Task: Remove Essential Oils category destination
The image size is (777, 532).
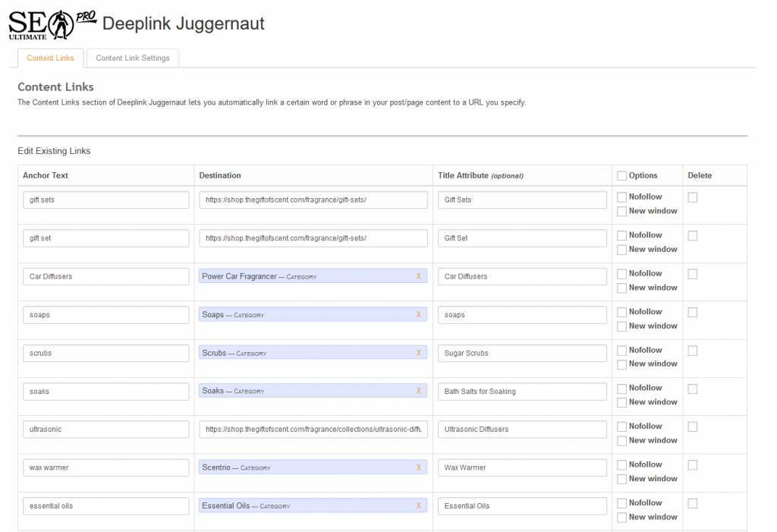Action: 418,505
